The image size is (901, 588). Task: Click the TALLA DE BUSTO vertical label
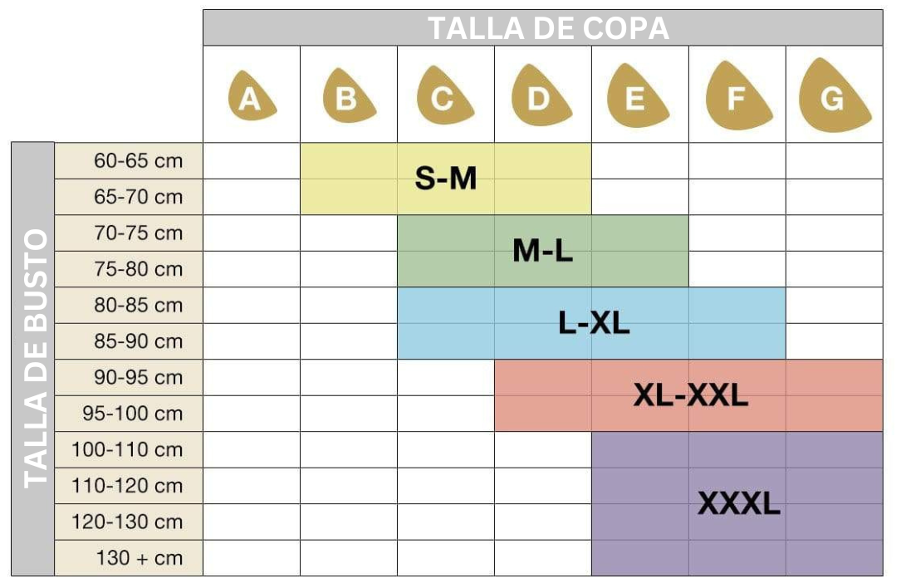(x=33, y=359)
